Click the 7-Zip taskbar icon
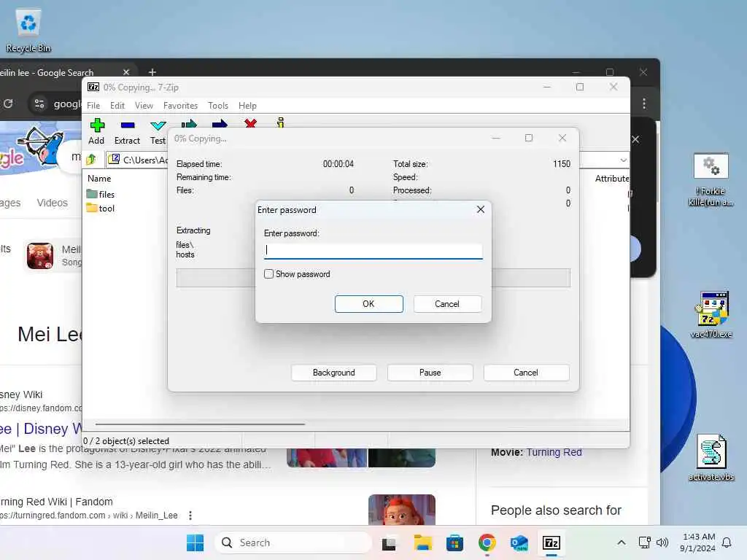 pos(551,542)
